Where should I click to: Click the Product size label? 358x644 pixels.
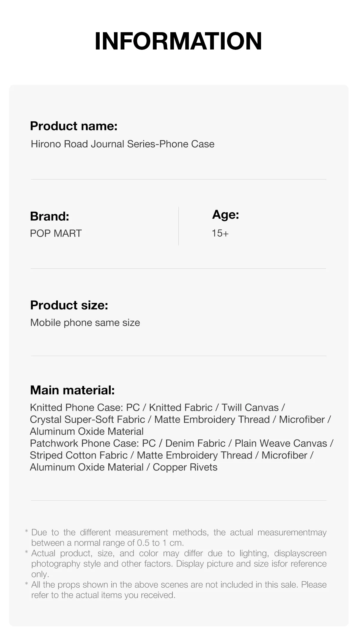[69, 305]
